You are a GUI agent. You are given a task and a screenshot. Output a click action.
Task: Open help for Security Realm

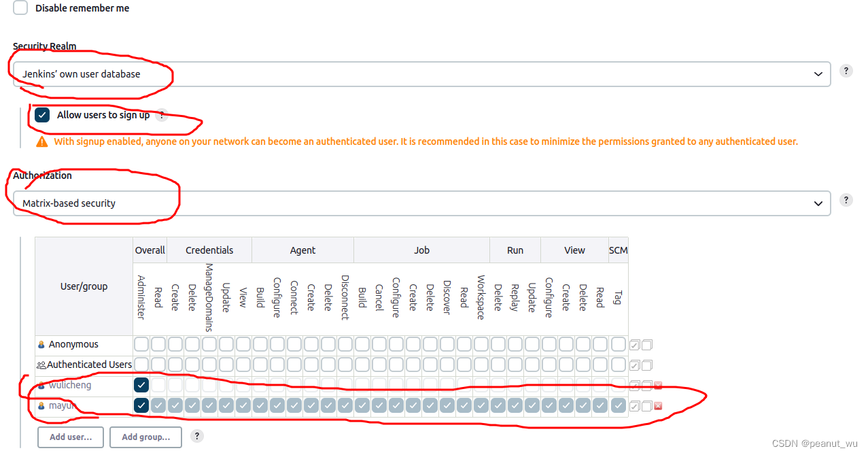[846, 71]
